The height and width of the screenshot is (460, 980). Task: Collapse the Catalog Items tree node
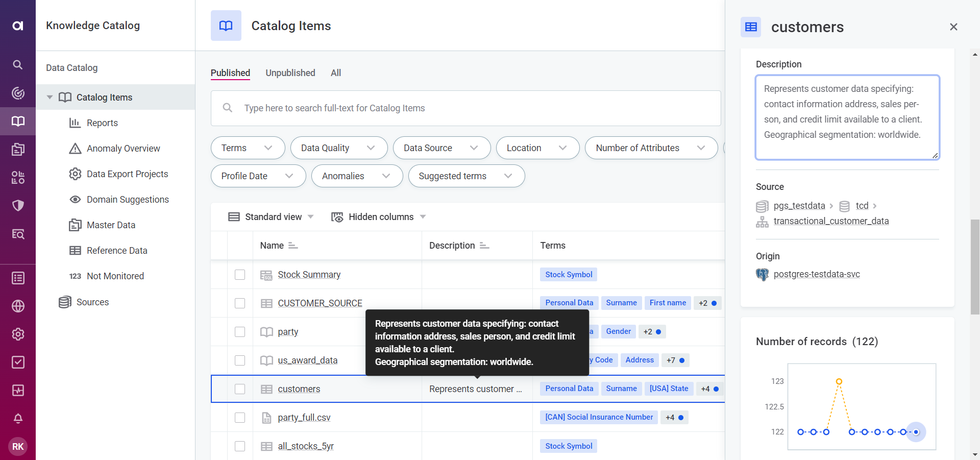coord(50,98)
